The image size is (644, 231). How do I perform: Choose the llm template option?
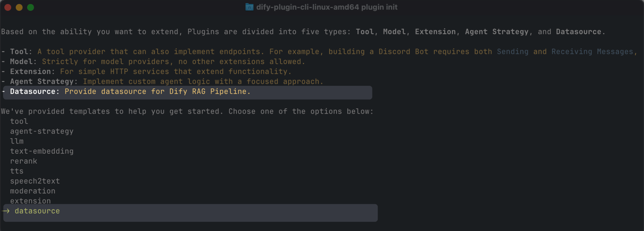[x=17, y=141]
